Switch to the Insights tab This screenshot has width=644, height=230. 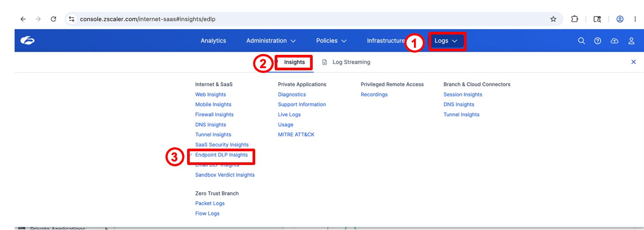295,62
